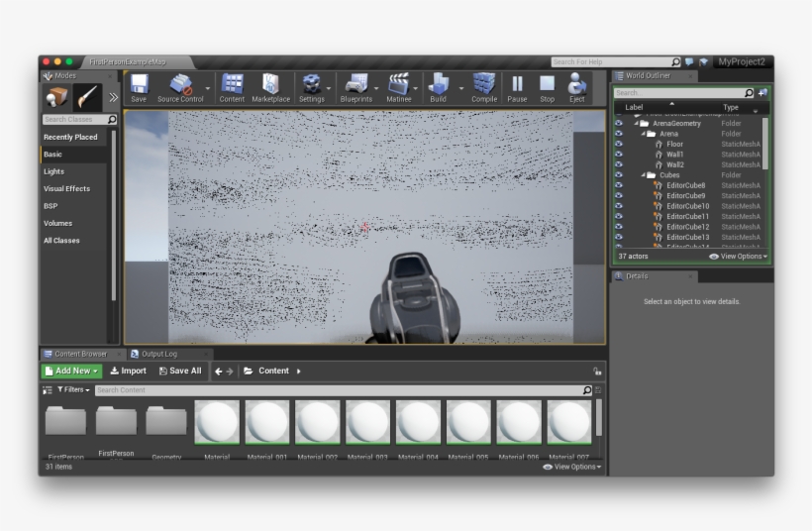812x531 pixels.
Task: Toggle the sources panel icon beside Filters
Action: click(48, 390)
